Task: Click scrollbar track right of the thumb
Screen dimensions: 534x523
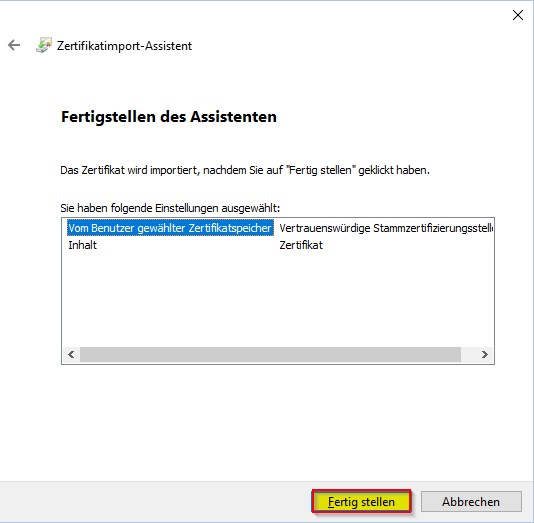Action: click(469, 354)
